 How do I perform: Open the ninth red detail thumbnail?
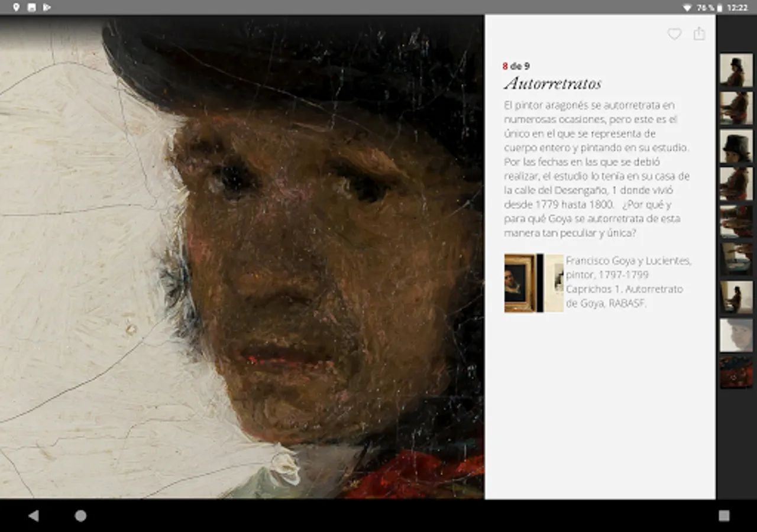pyautogui.click(x=736, y=372)
